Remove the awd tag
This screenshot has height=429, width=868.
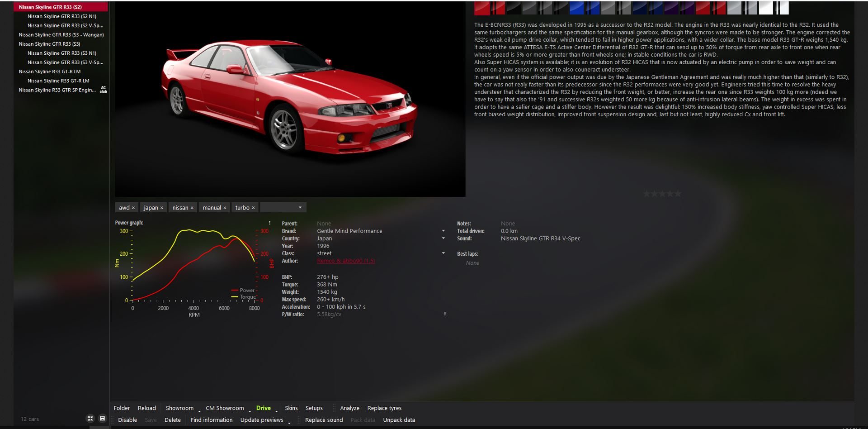click(133, 208)
